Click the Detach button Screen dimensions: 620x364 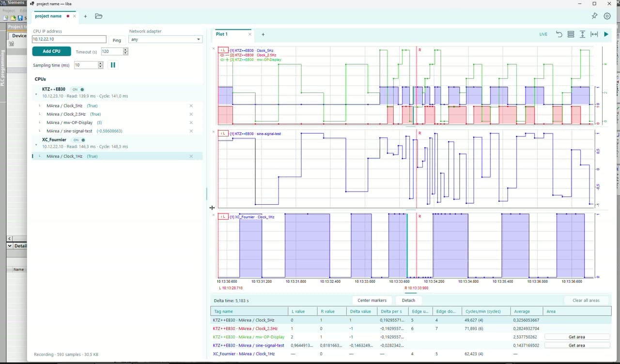408,300
